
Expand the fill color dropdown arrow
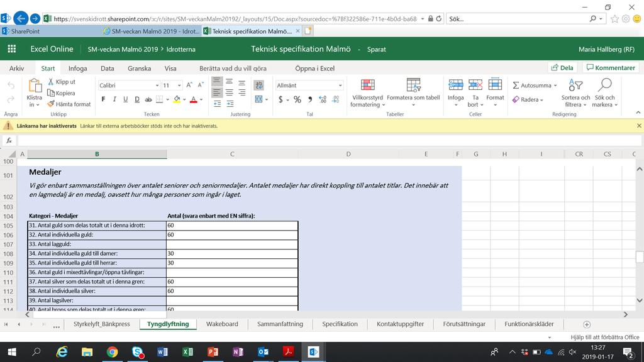tap(184, 99)
